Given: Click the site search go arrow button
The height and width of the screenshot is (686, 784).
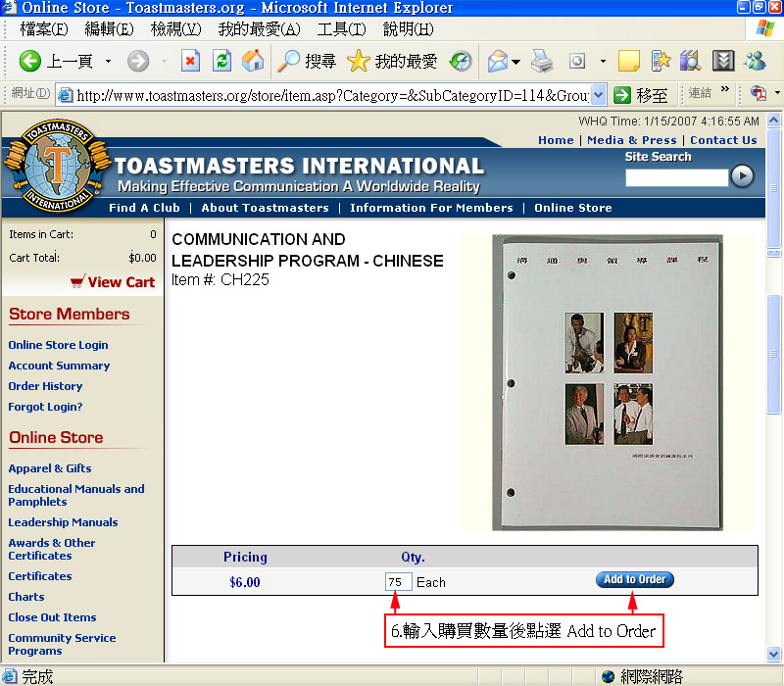Looking at the screenshot, I should 743,176.
